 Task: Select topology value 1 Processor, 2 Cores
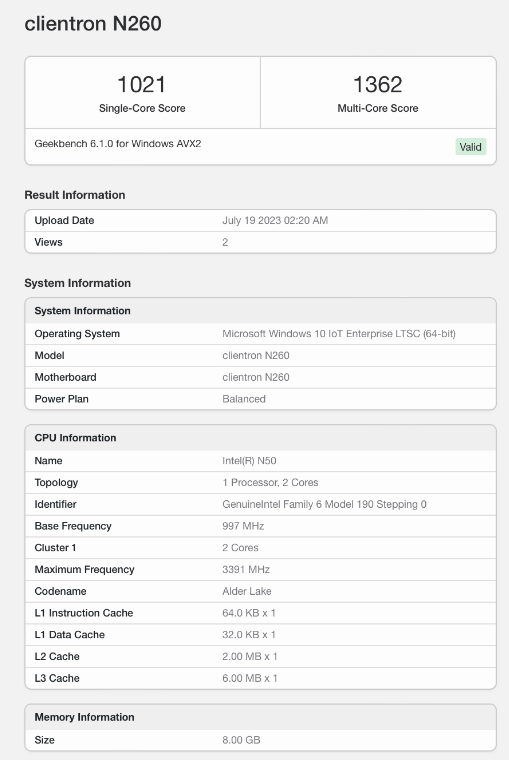[x=270, y=482]
